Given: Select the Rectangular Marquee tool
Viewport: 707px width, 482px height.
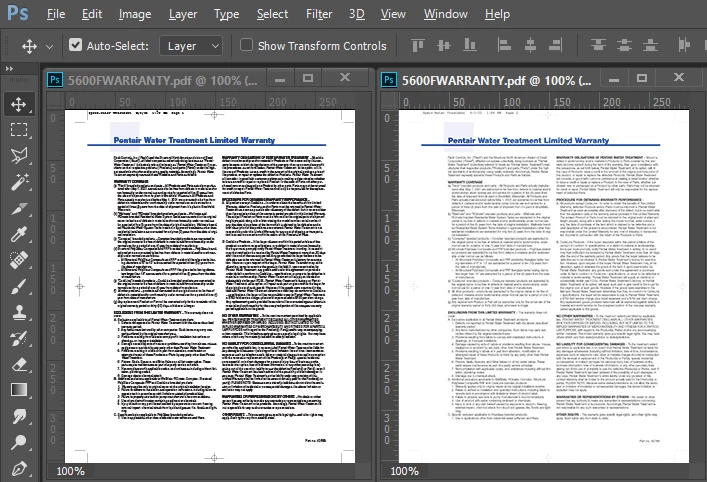Looking at the screenshot, I should [18, 130].
